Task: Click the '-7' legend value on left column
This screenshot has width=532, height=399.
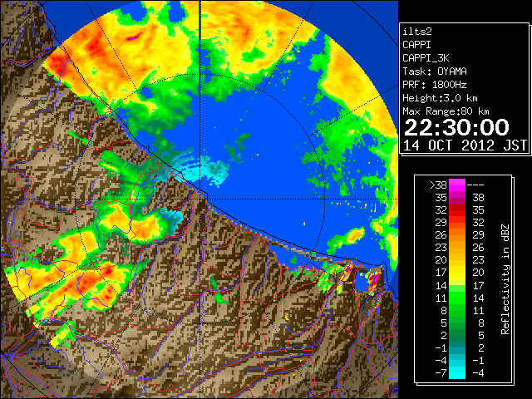Action: pos(441,373)
